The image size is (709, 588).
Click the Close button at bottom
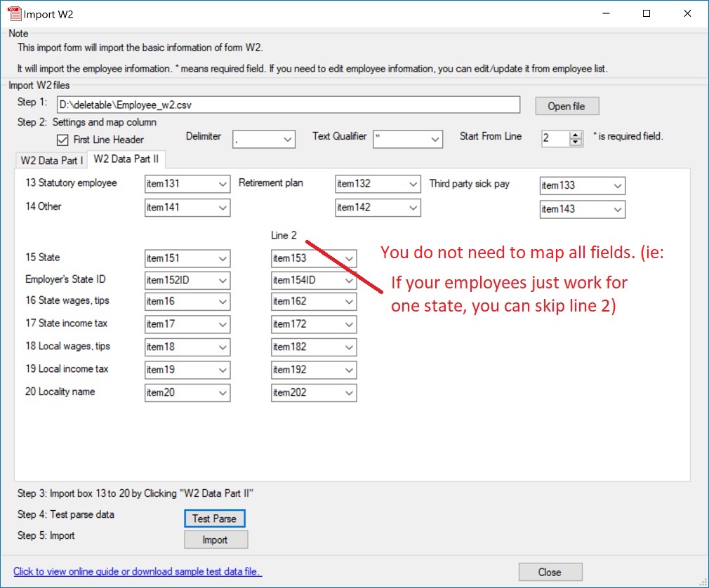click(550, 572)
